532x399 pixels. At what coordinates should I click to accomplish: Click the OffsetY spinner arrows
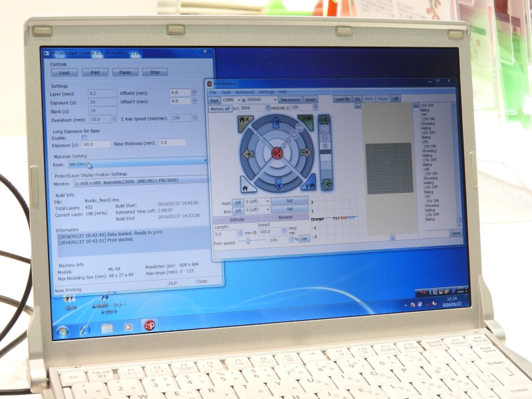pyautogui.click(x=194, y=101)
